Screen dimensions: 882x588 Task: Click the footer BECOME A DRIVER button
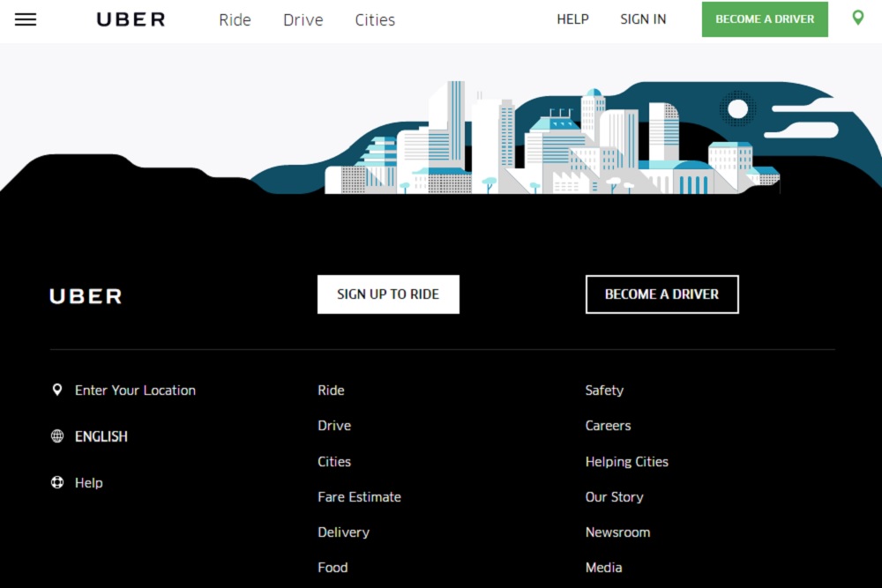tap(661, 294)
